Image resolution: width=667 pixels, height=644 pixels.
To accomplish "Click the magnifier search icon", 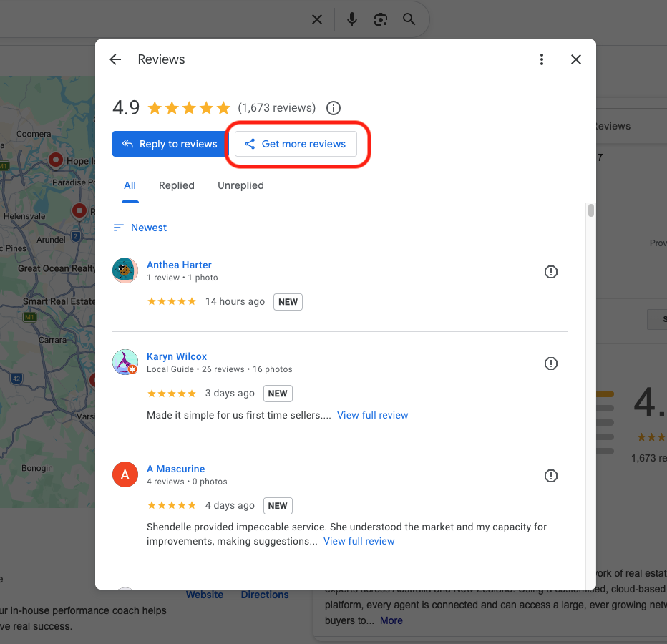I will tap(409, 19).
